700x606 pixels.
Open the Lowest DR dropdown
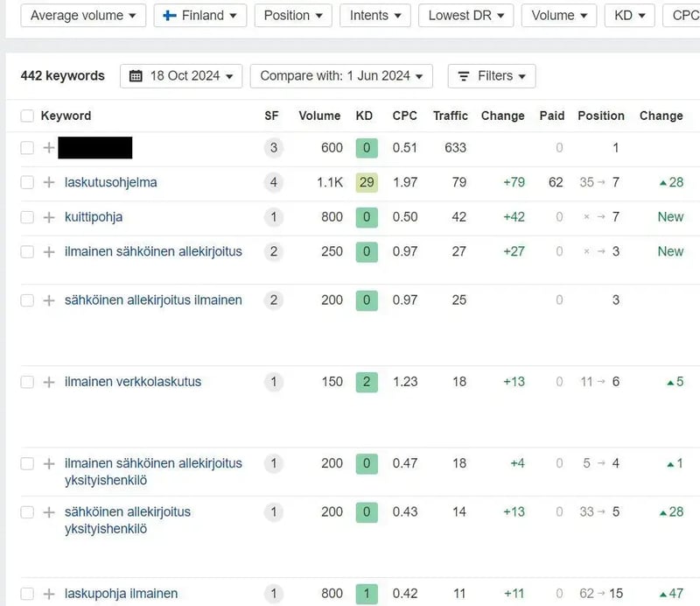[466, 16]
